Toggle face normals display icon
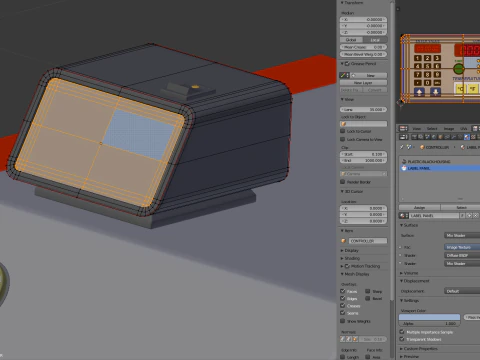The image size is (480, 360). [x=355, y=339]
